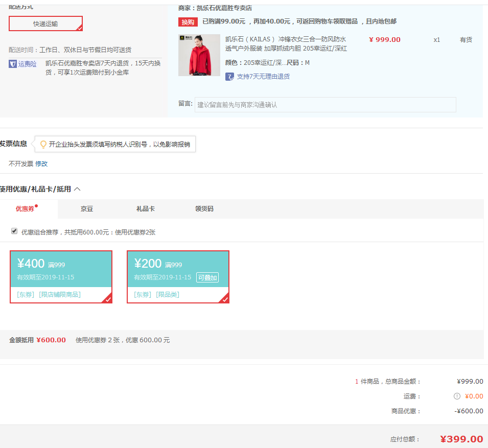Open the red jacket product thumbnail

pyautogui.click(x=199, y=55)
